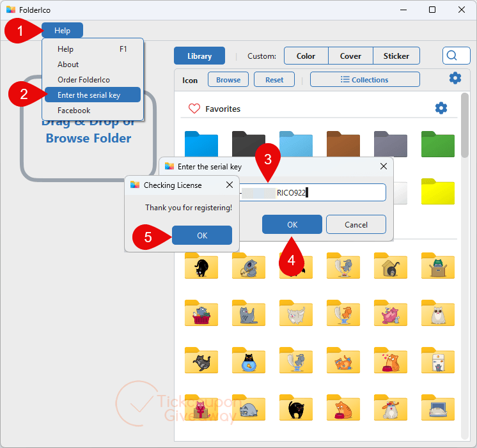Select the cat in red basket folder icon
The height and width of the screenshot is (448, 477).
201,313
